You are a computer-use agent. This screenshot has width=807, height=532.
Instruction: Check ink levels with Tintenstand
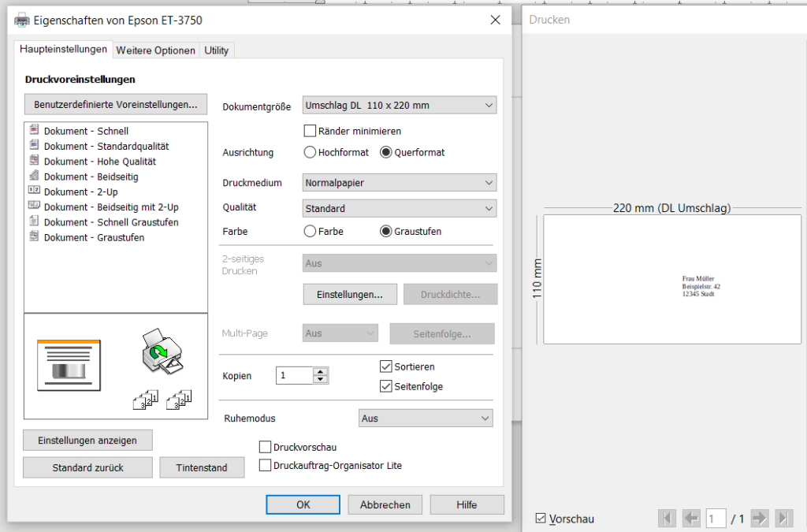[x=202, y=467]
